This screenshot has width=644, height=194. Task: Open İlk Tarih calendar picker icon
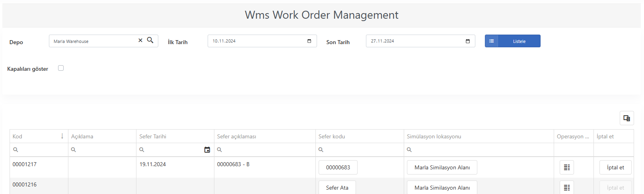(309, 41)
